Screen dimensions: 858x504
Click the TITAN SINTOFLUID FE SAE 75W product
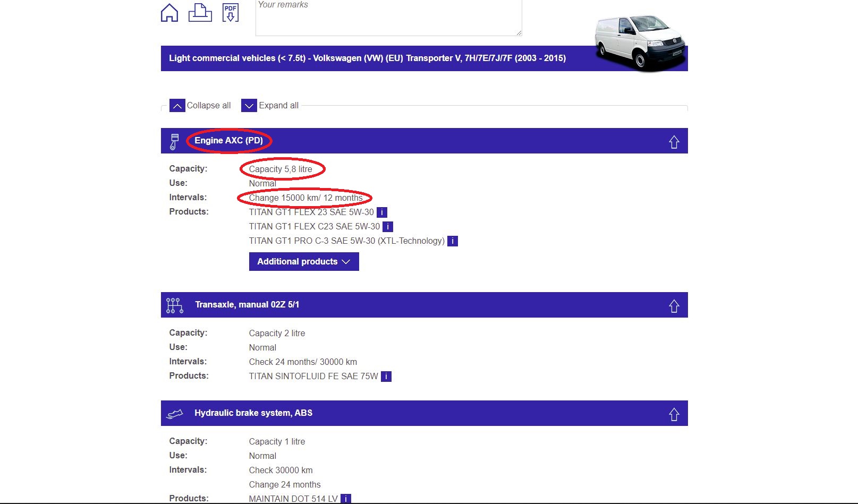[x=313, y=376]
